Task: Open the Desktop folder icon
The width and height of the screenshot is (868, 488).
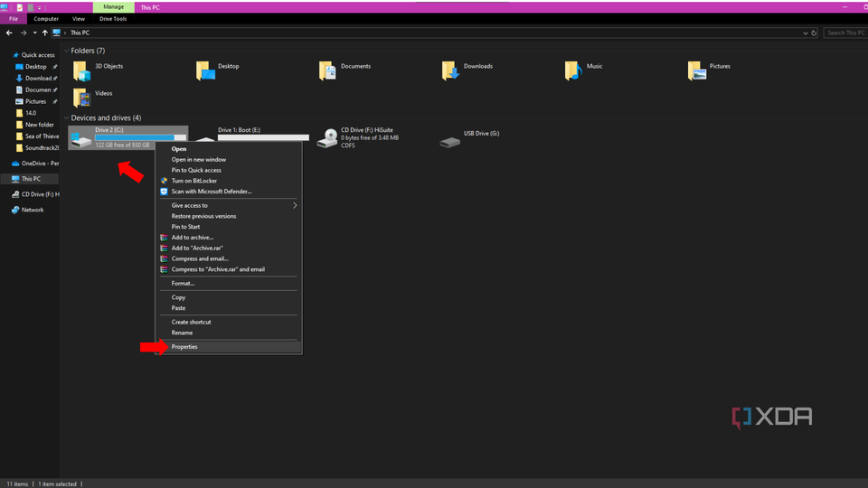Action: (x=205, y=71)
